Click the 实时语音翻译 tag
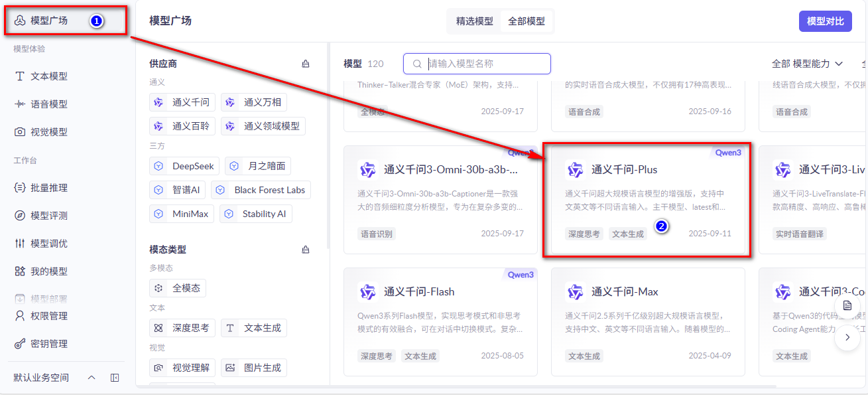This screenshot has height=395, width=868. click(x=800, y=234)
